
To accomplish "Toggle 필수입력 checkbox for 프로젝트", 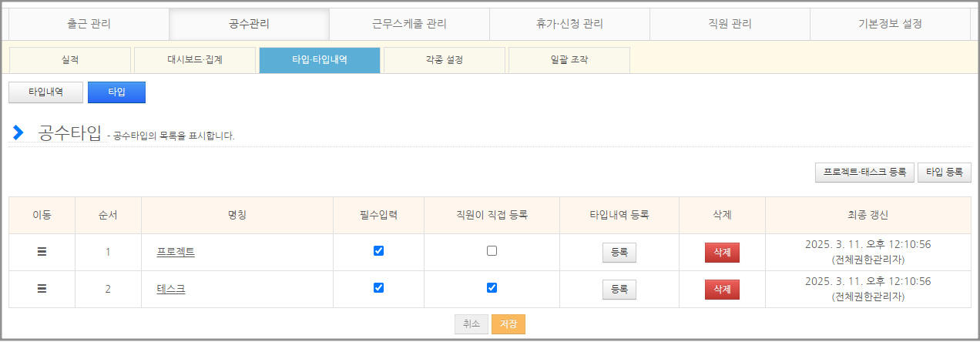I will click(378, 251).
